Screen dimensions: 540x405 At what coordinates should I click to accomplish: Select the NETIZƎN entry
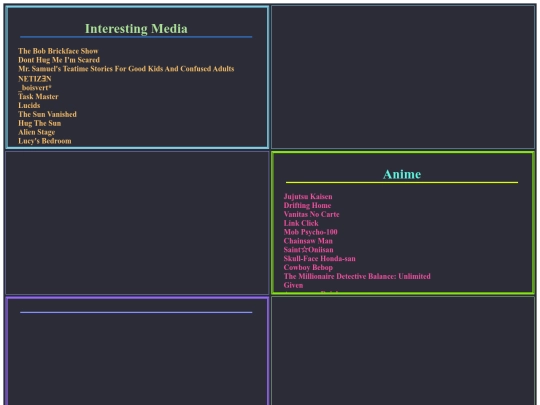[x=35, y=79]
